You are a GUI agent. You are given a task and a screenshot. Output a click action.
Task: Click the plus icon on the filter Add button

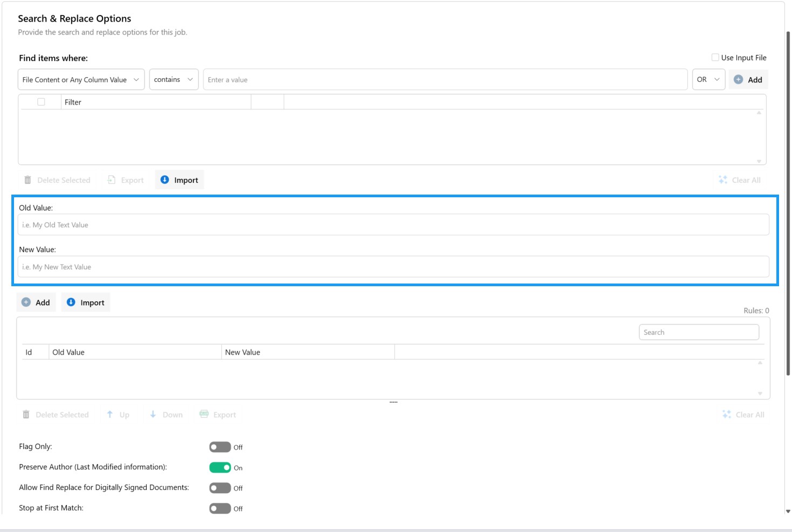pos(739,79)
